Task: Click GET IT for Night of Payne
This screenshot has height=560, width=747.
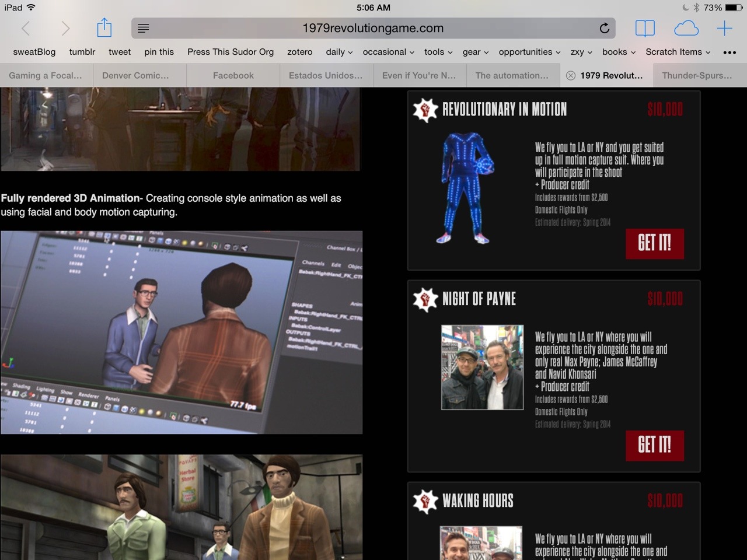Action: 654,446
